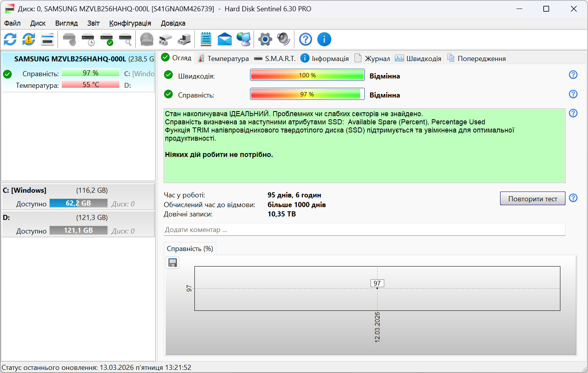The image size is (588, 373).
Task: Click the first disk-with-connector toolbar icon
Action: [165, 39]
